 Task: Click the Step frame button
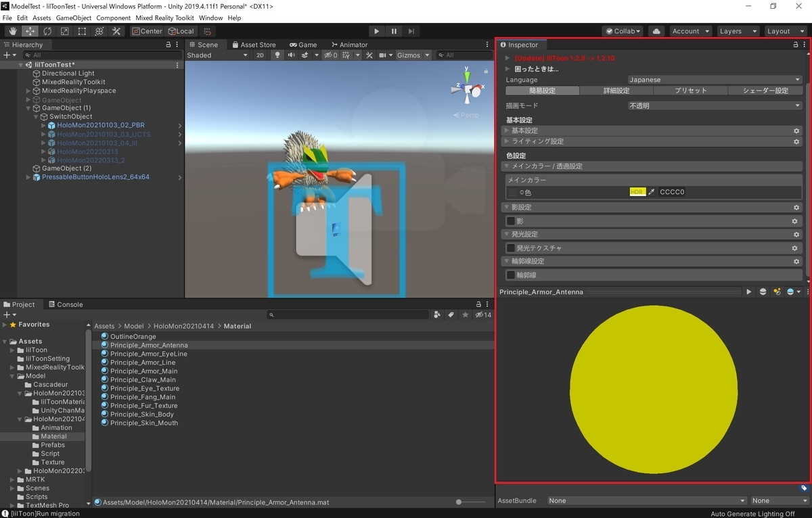411,31
